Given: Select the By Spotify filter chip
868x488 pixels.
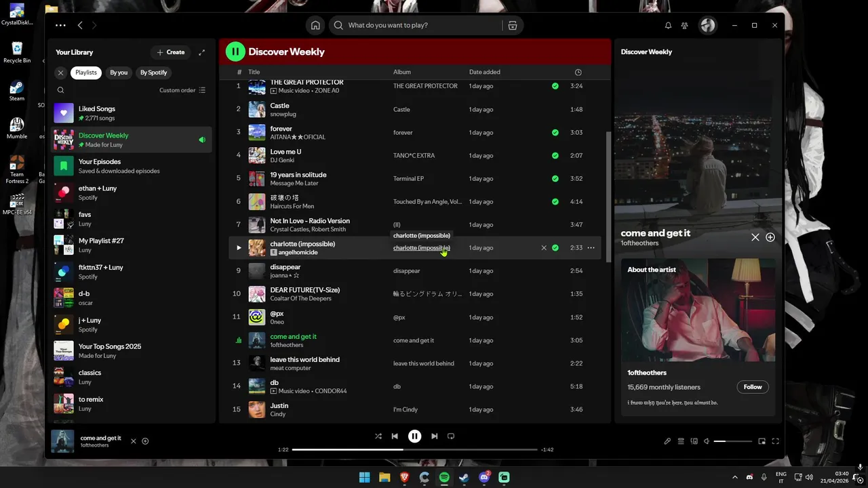Looking at the screenshot, I should (x=153, y=73).
